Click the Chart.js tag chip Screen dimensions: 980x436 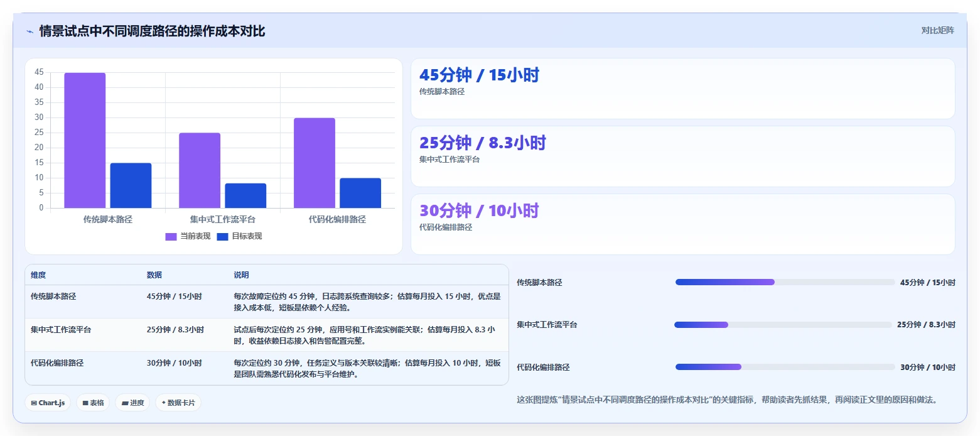tap(48, 403)
